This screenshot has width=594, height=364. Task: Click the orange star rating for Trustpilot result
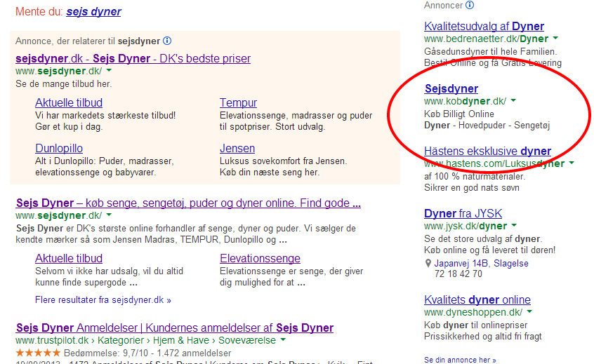[39, 351]
